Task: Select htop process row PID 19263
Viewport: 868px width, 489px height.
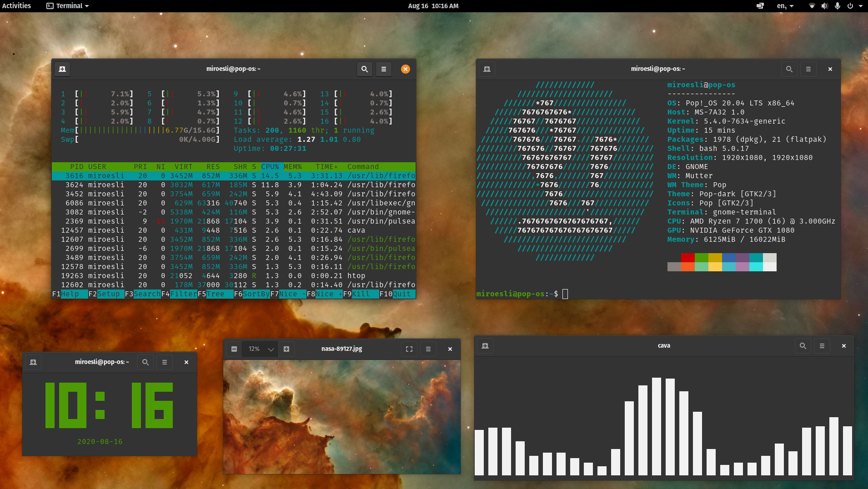Action: 234,276
